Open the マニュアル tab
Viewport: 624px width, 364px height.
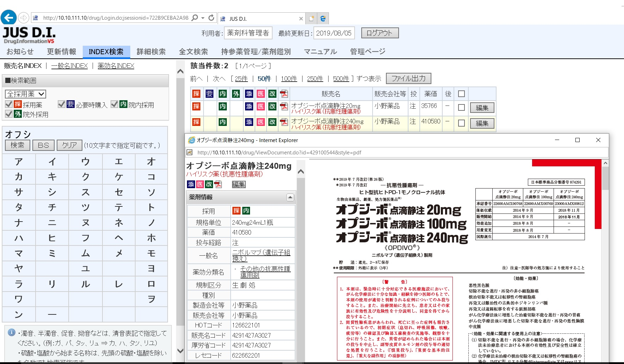pos(320,52)
